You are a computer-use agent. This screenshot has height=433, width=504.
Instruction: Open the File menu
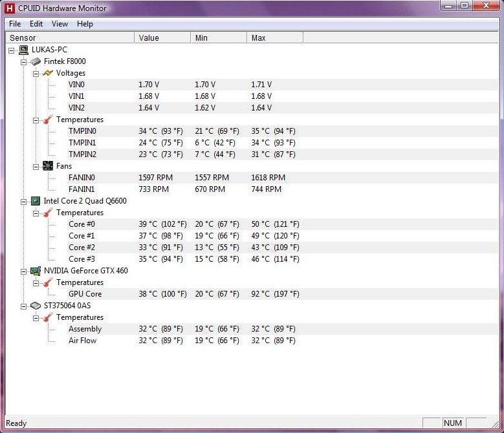(15, 24)
